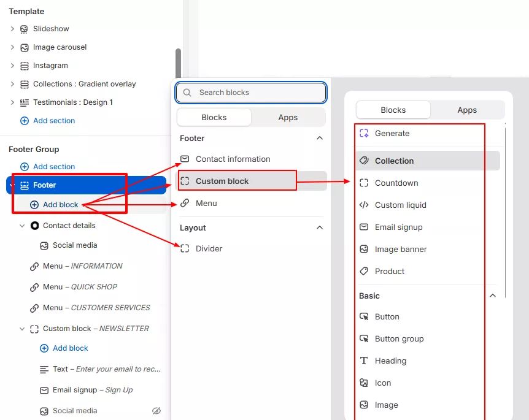
Task: Toggle visibility of hidden Social media block
Action: click(x=156, y=411)
